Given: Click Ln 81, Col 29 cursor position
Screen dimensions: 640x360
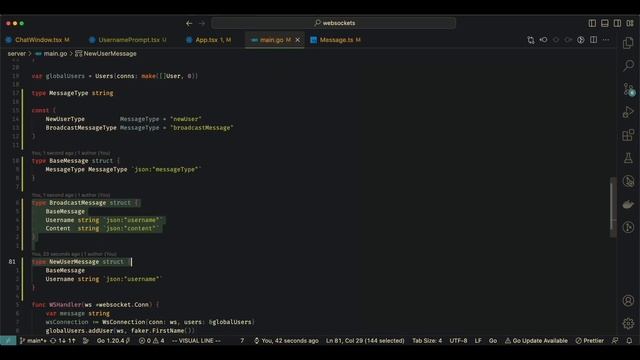Looking at the screenshot, I should [x=365, y=340].
